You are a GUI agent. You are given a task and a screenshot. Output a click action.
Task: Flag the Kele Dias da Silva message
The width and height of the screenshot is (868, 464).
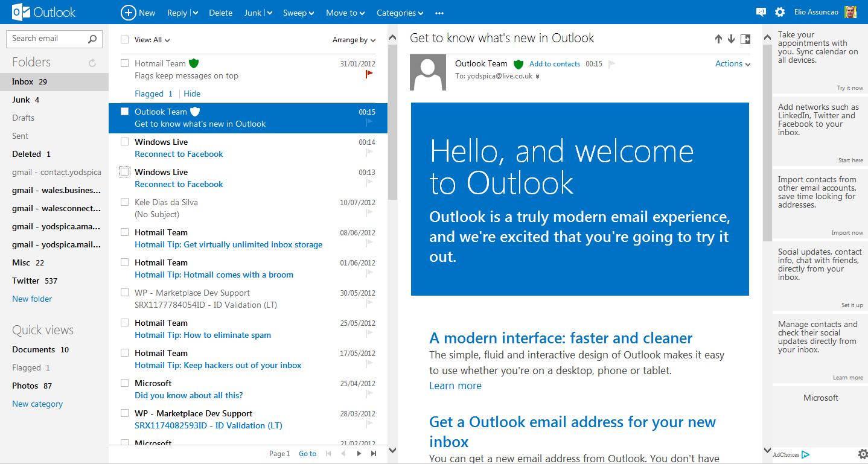pyautogui.click(x=369, y=213)
